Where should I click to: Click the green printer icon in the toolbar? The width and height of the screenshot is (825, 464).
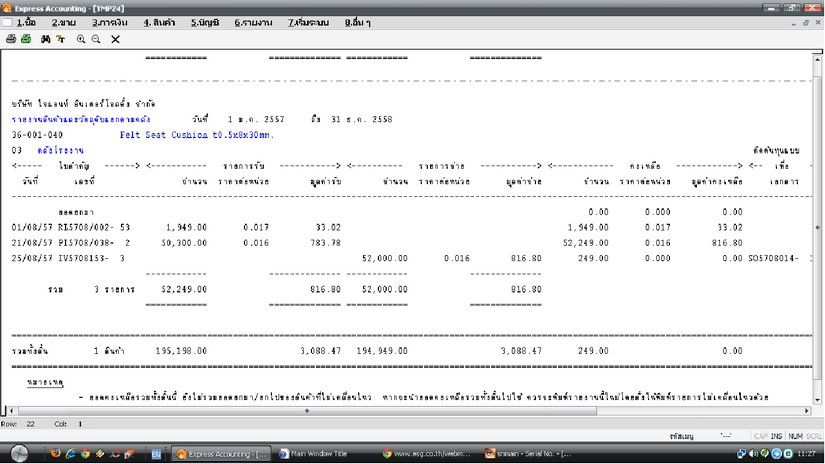click(x=25, y=39)
